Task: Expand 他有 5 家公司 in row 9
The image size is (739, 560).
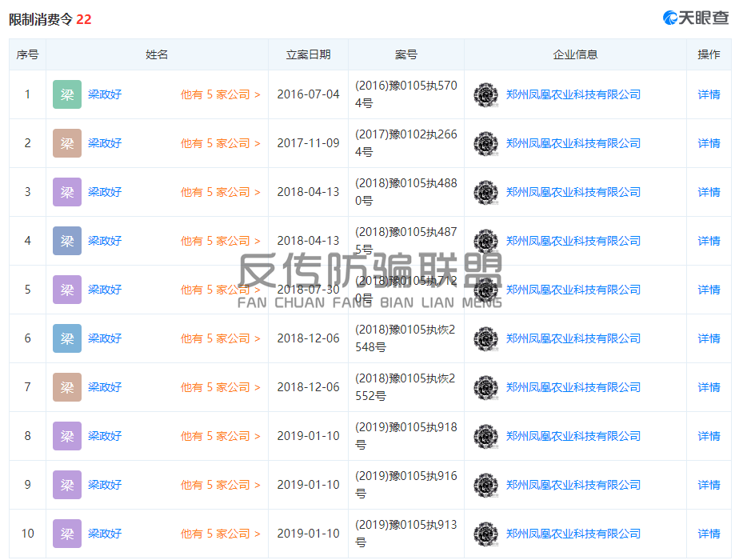Action: point(220,485)
